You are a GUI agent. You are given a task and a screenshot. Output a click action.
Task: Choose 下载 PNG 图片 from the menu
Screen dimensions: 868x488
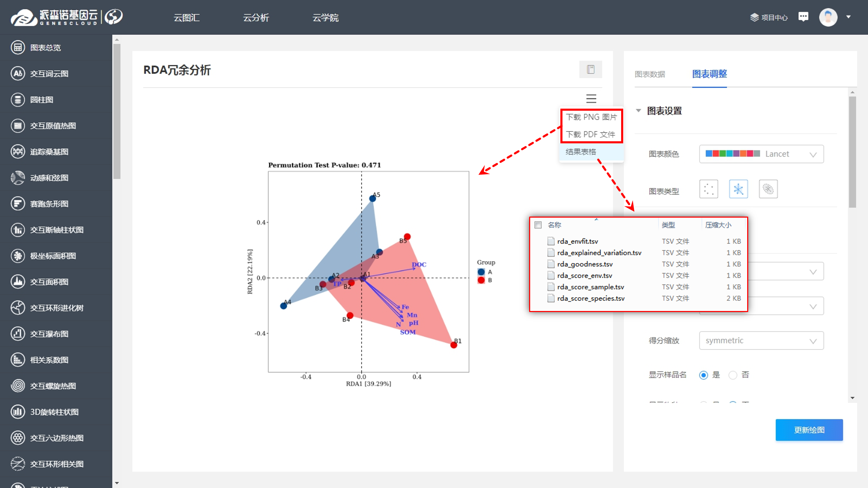tap(591, 117)
